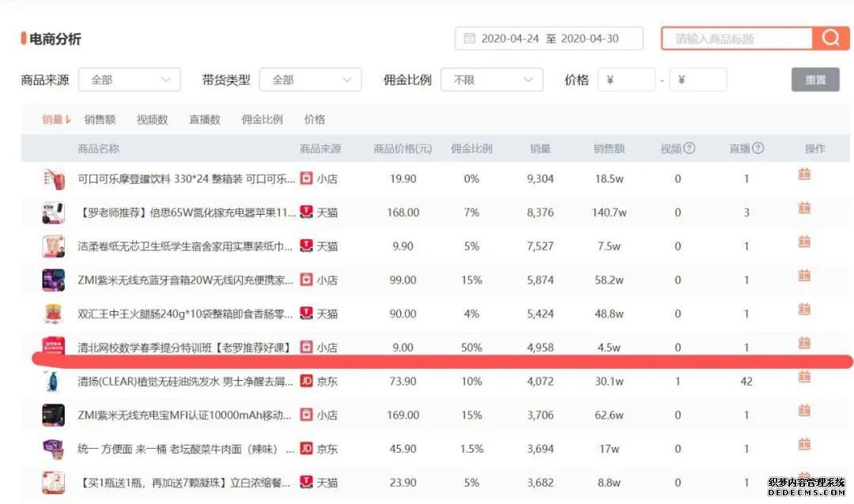The width and height of the screenshot is (854, 504).
Task: Click the 京东 source icon in 统一方便面 row
Action: (307, 449)
